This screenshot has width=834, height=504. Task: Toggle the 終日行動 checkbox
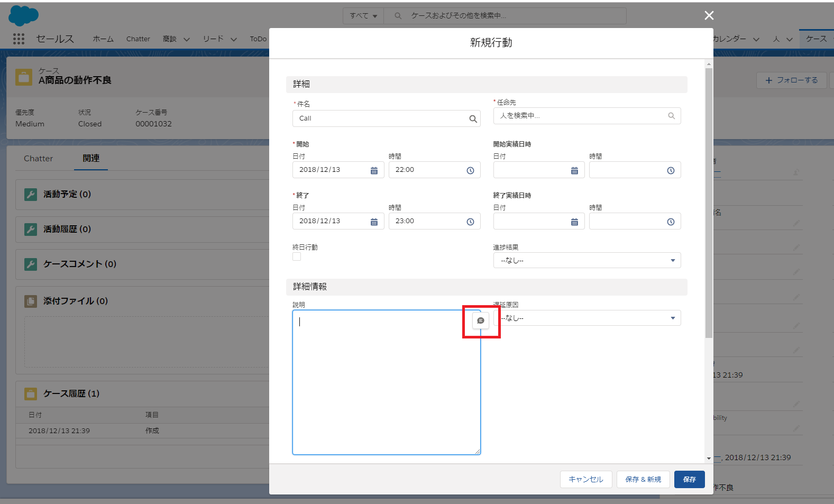point(297,256)
